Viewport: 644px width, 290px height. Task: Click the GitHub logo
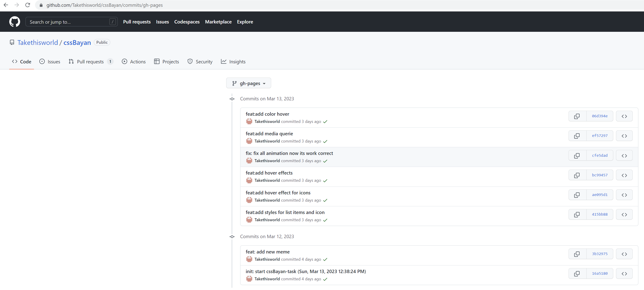coord(14,21)
